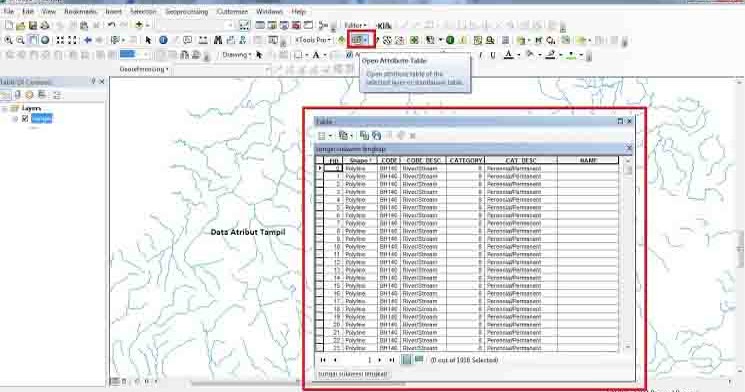Image resolution: width=745 pixels, height=392 pixels.
Task: Toggle Italic text formatting
Action: pos(481,55)
